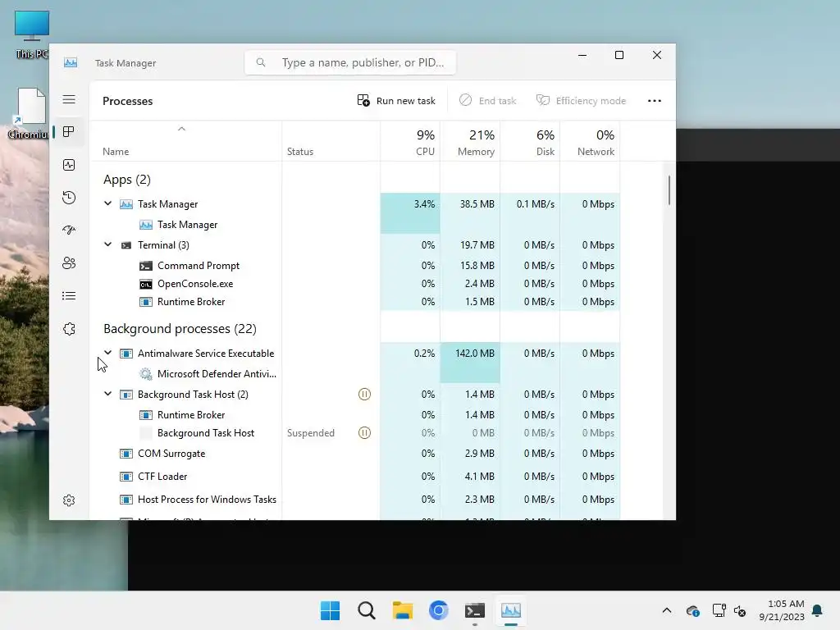This screenshot has width=840, height=630.
Task: Open Chromium from the taskbar
Action: tap(439, 610)
